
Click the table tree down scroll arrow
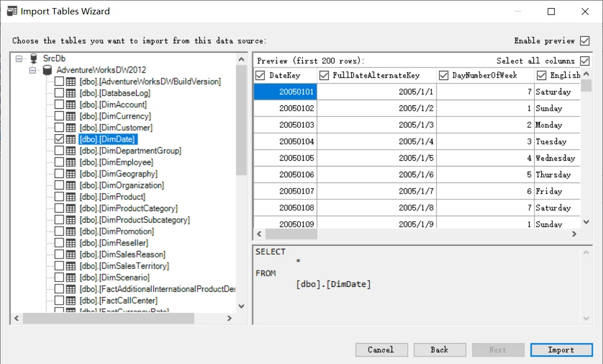pos(241,306)
